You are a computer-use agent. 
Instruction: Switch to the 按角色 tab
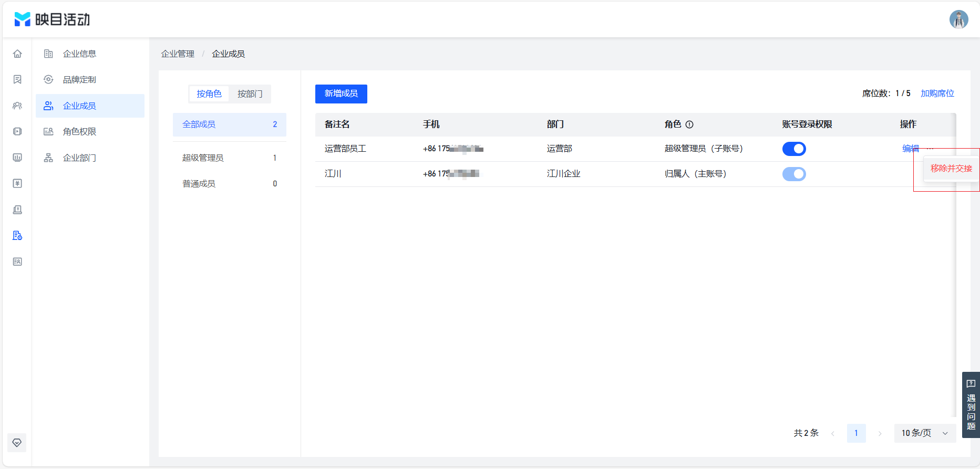(209, 93)
